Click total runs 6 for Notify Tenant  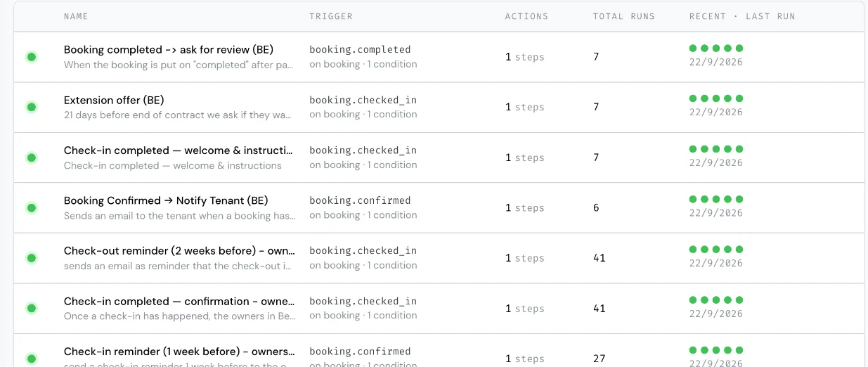coord(596,207)
